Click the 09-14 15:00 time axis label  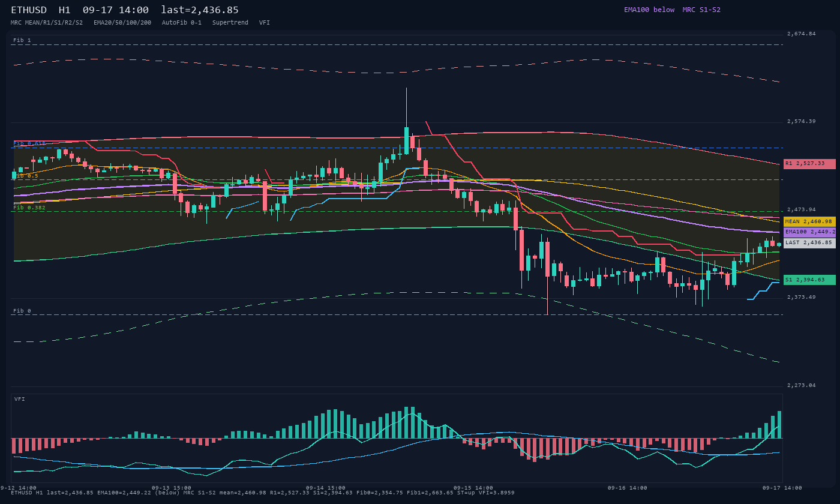click(x=326, y=488)
